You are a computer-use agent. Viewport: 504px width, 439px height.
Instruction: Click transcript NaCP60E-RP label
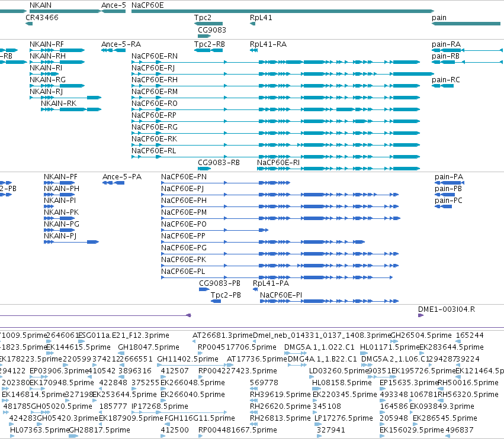click(154, 115)
